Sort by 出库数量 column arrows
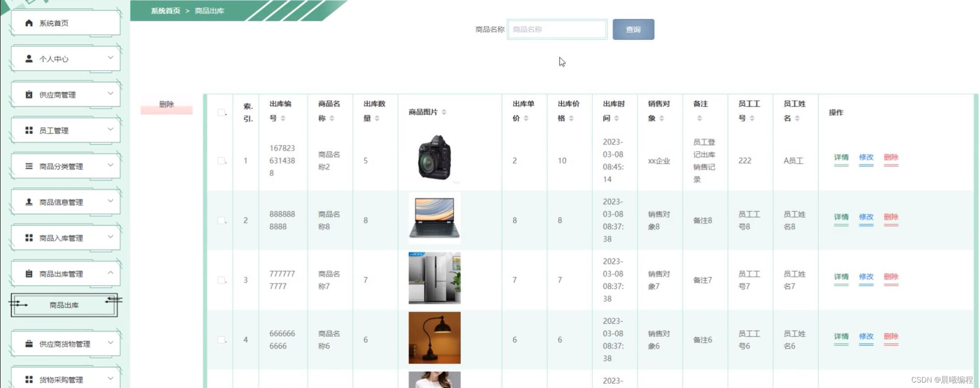The image size is (980, 388). 377,118
